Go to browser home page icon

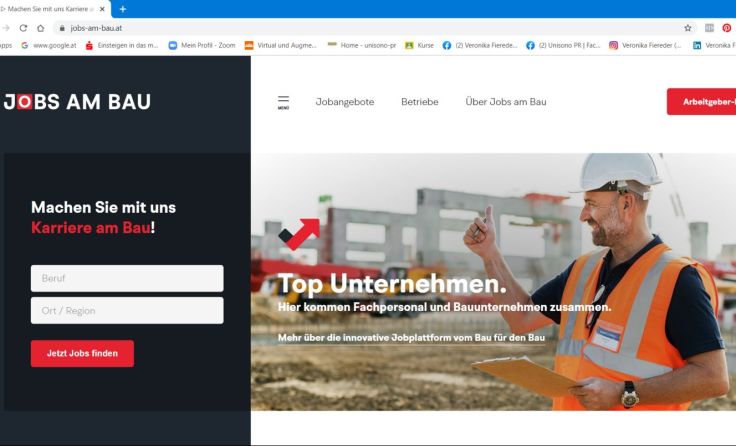pos(41,28)
